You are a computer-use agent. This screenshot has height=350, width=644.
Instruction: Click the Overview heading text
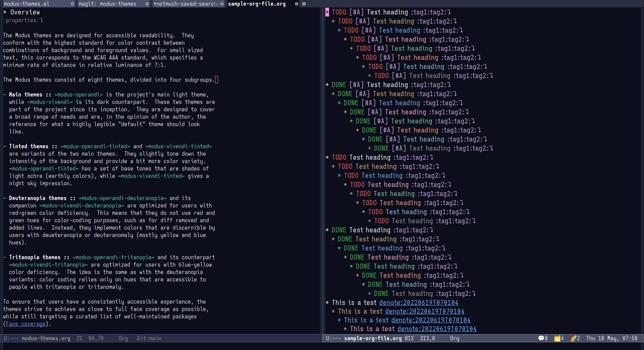(25, 12)
